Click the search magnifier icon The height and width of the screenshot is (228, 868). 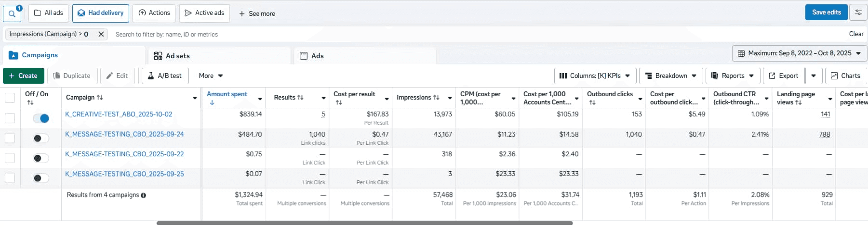coord(12,14)
